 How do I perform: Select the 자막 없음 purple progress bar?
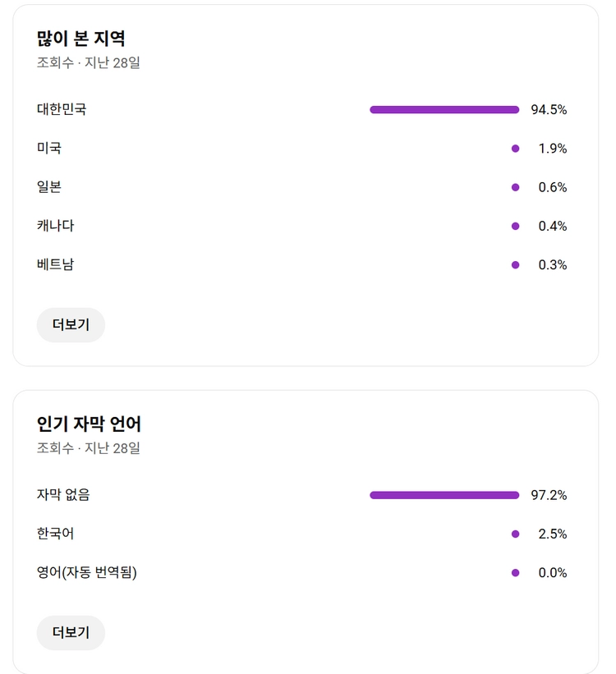coord(444,495)
